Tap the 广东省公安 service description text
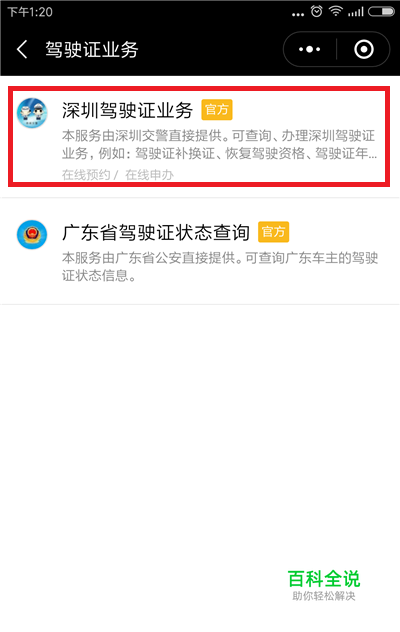This screenshot has height=632, width=400. (x=220, y=266)
